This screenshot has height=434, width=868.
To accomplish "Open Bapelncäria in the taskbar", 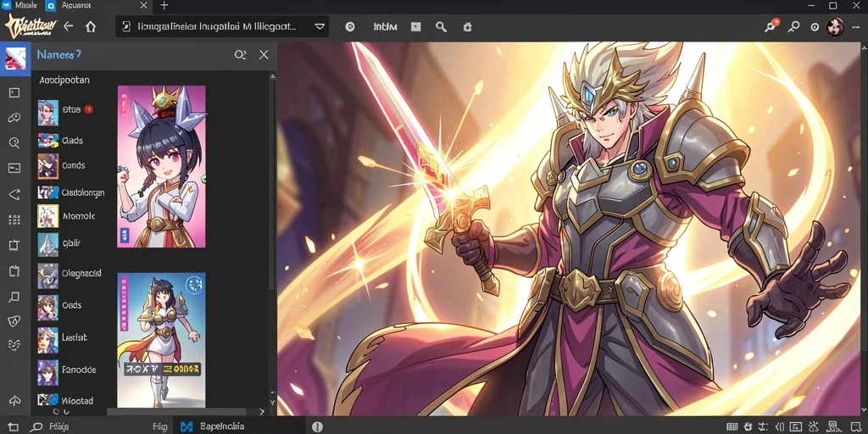I will [213, 427].
